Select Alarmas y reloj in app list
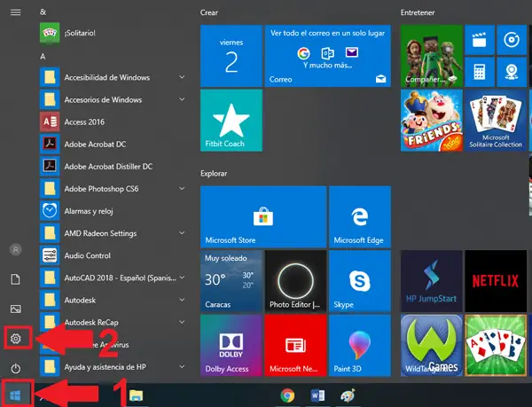Image resolution: width=532 pixels, height=407 pixels. click(x=89, y=211)
